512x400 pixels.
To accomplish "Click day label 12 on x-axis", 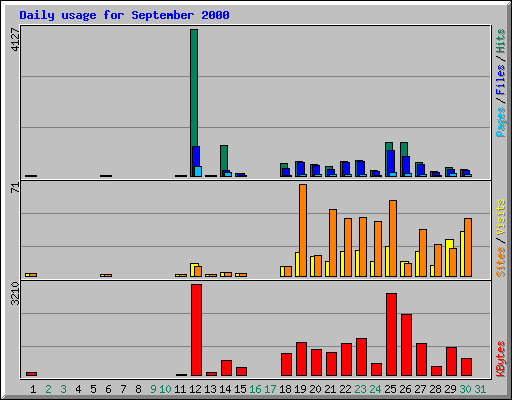I will [195, 389].
